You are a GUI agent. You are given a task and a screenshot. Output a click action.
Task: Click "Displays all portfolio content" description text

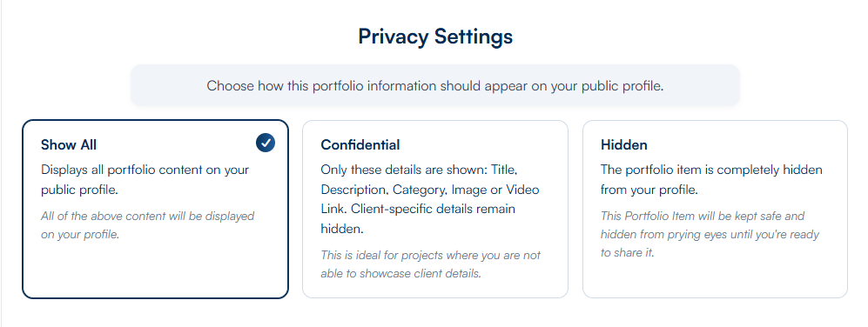(x=145, y=180)
